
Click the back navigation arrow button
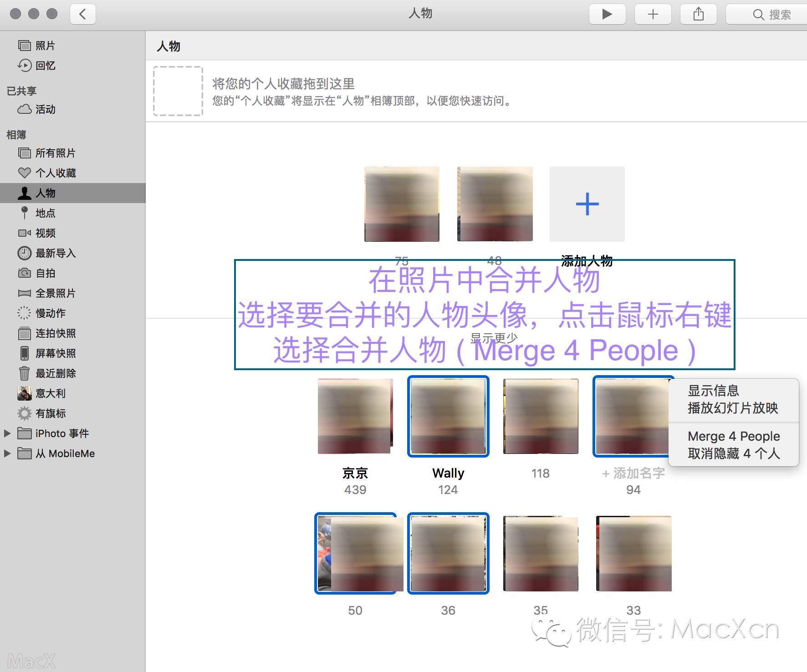[x=82, y=14]
